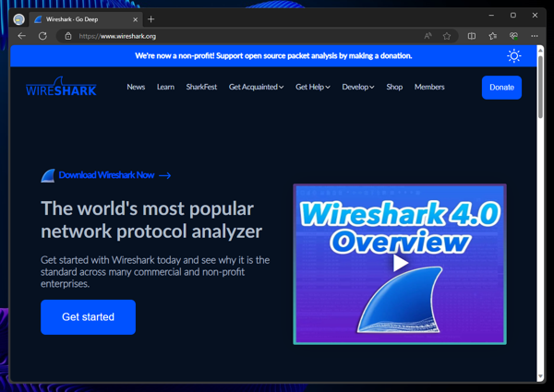Screen dimensions: 554x392
Task: Maximize the browser window
Action: coord(513,15)
